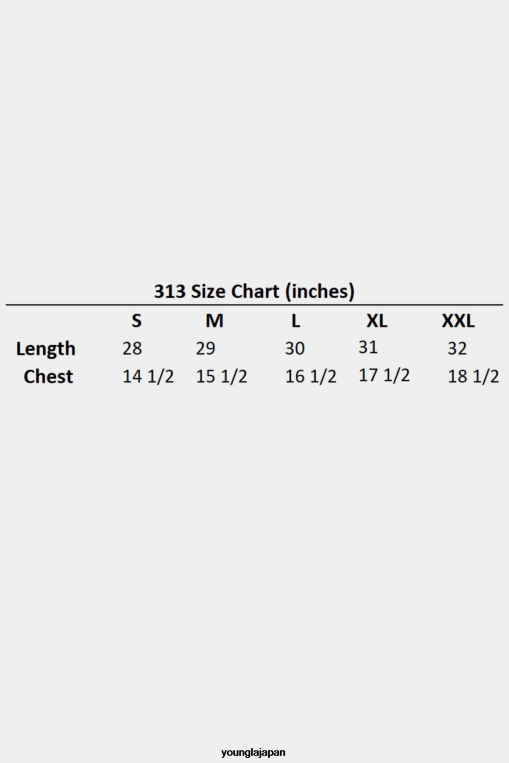Click the 313 Size Chart title

point(254,291)
